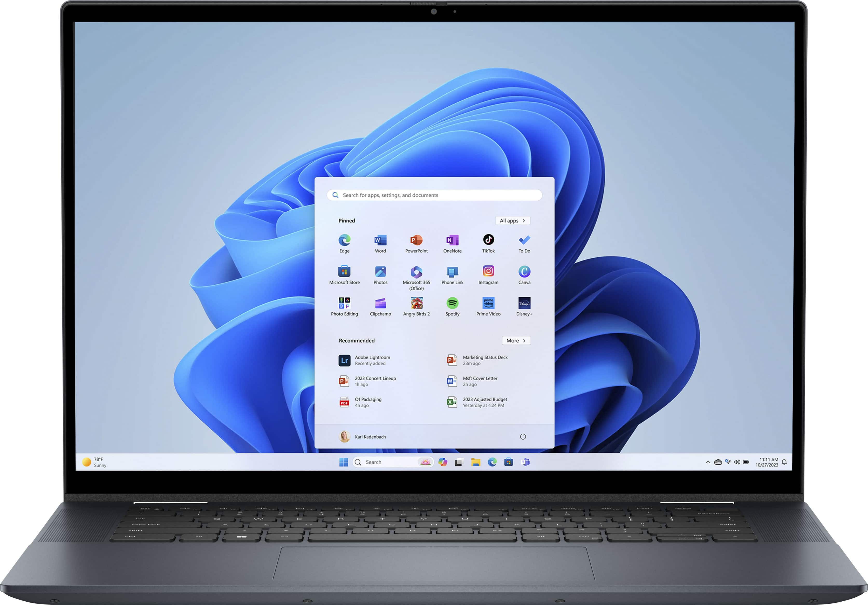Click More in Recommended section

(516, 340)
